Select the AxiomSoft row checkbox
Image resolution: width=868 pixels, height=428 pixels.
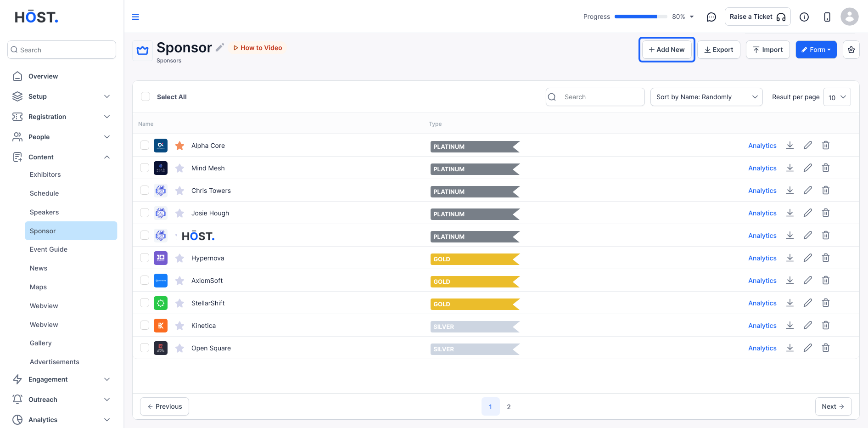tap(145, 281)
